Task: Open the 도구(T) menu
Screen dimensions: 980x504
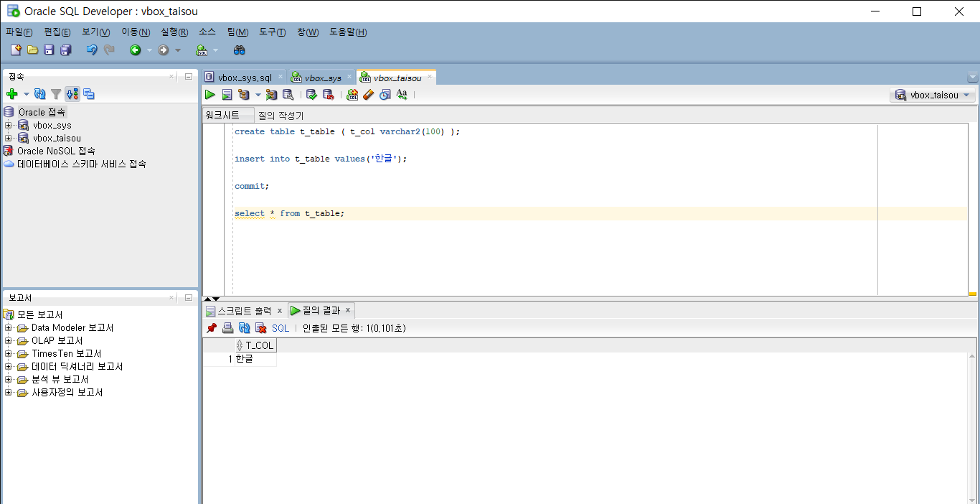Action: point(273,32)
